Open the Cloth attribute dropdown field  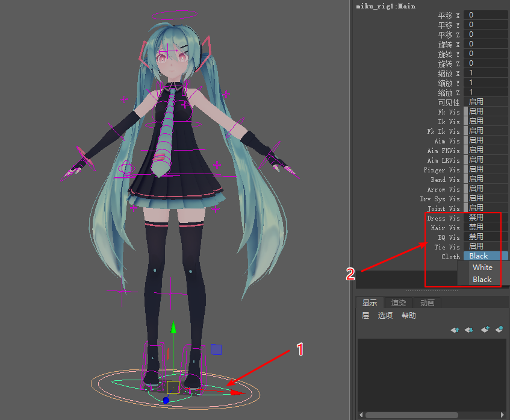pyautogui.click(x=485, y=256)
